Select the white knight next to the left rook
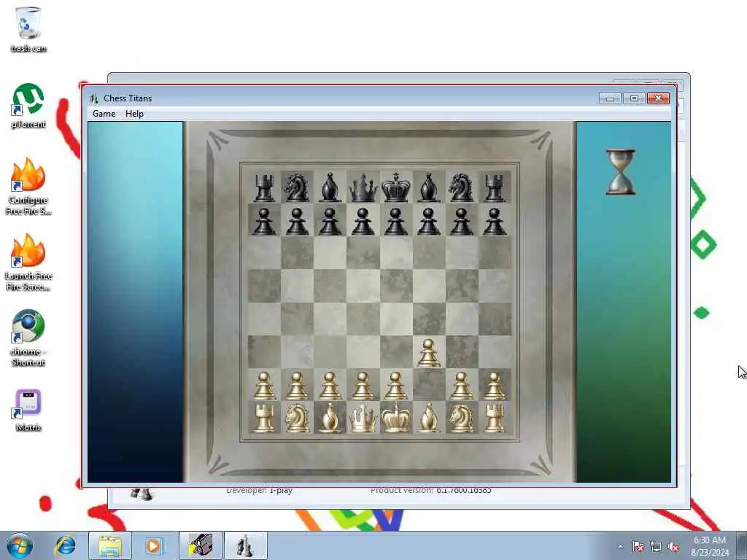The height and width of the screenshot is (560, 747). point(297,418)
